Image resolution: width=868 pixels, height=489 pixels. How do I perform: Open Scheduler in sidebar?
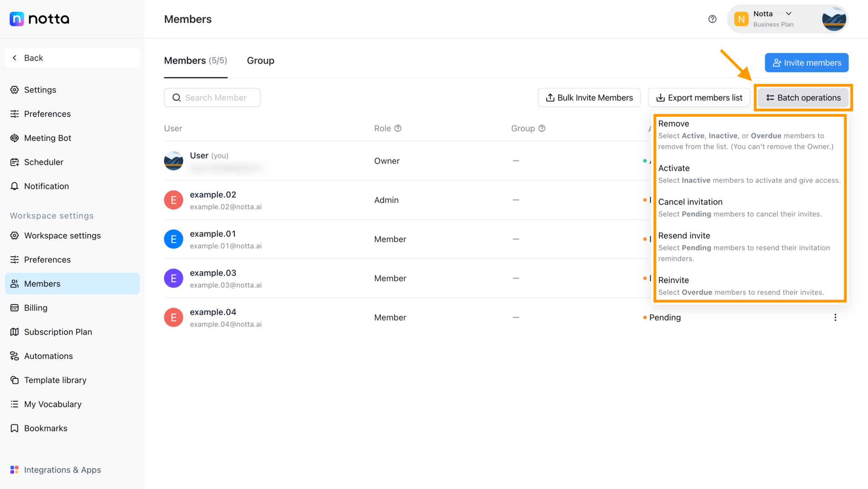72,162
